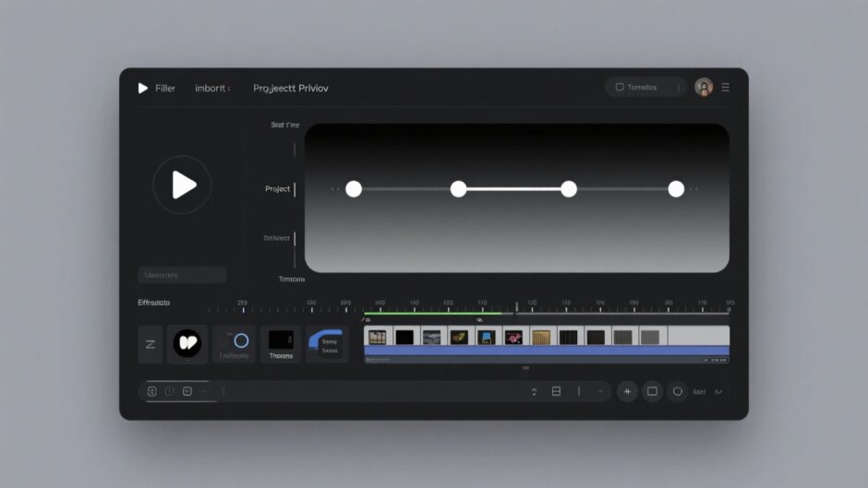Click the Strl text at bottom right

(x=699, y=392)
